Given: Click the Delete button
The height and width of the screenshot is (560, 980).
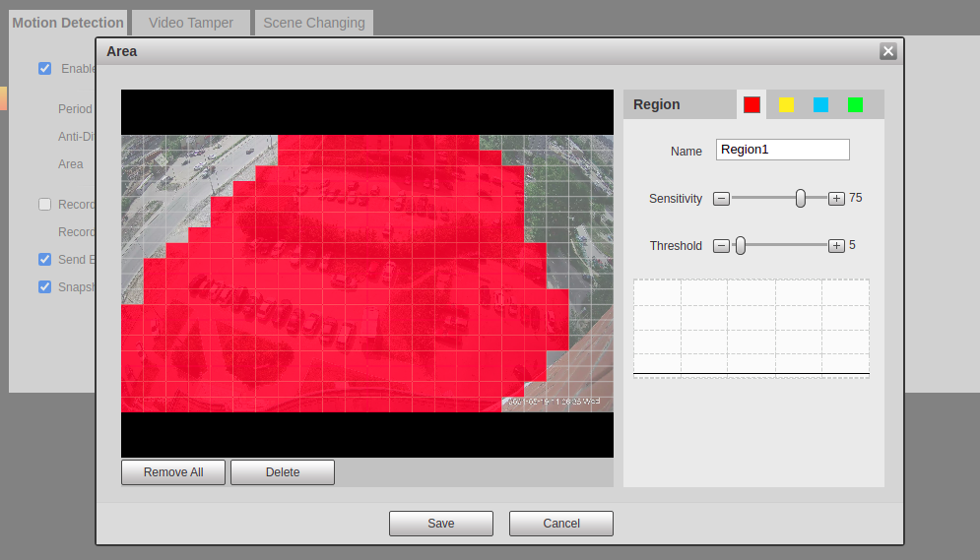Looking at the screenshot, I should point(283,472).
